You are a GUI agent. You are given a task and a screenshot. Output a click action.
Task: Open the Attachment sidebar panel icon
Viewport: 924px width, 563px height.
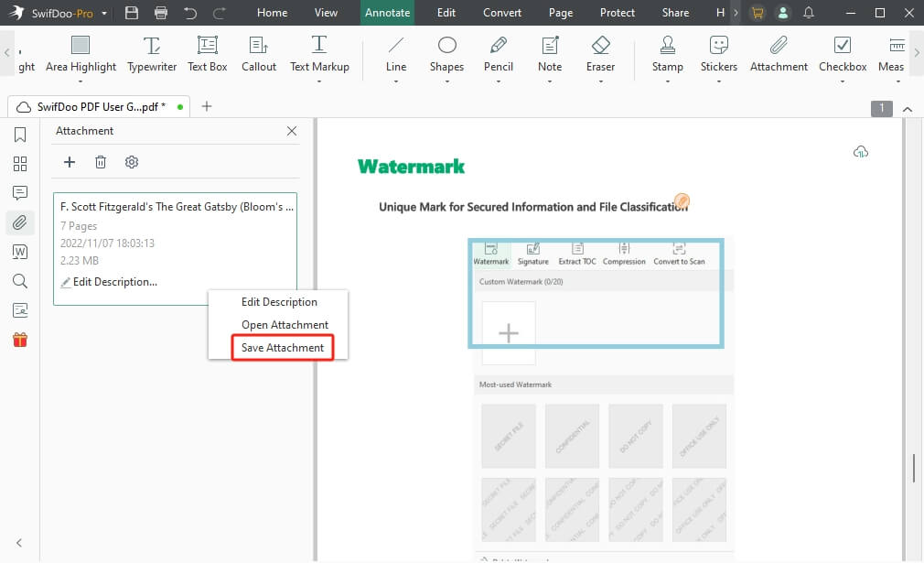click(x=20, y=222)
